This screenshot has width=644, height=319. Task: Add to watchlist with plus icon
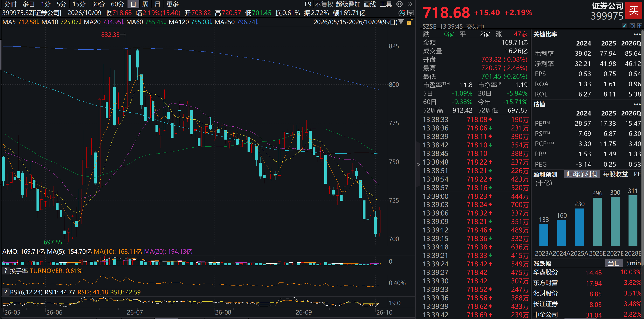click(x=640, y=26)
